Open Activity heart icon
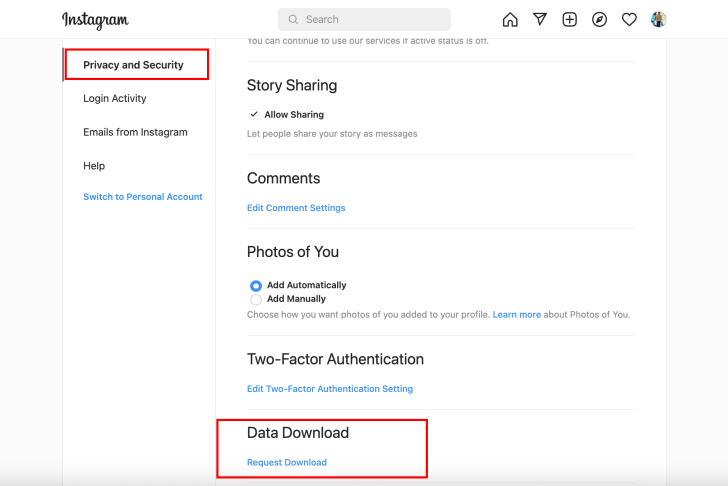This screenshot has height=486, width=728. point(629,19)
